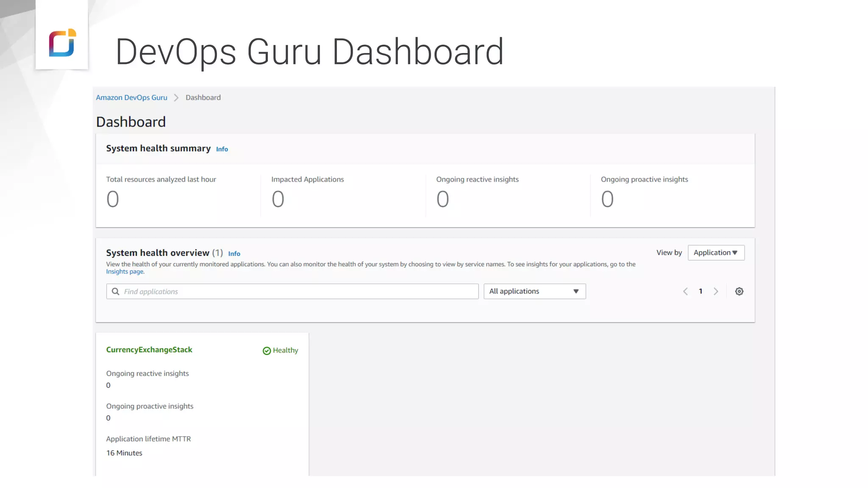The width and height of the screenshot is (868, 488).
Task: Click Ongoing reactive insights summary label
Action: 477,179
